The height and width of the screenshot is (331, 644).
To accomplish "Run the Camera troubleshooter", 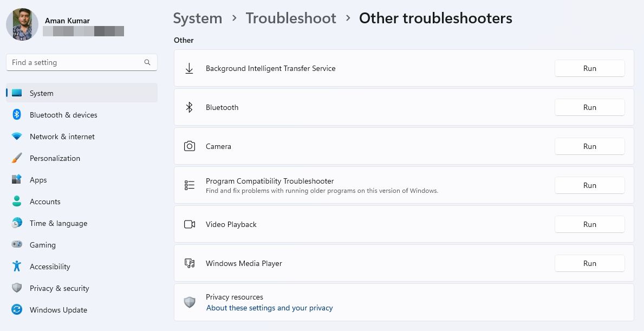I will coord(589,146).
